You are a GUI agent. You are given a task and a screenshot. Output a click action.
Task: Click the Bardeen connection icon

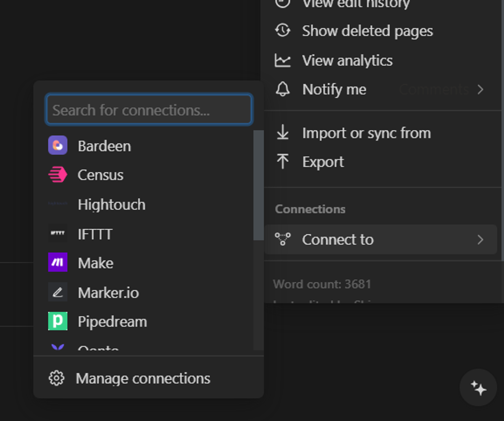click(58, 145)
